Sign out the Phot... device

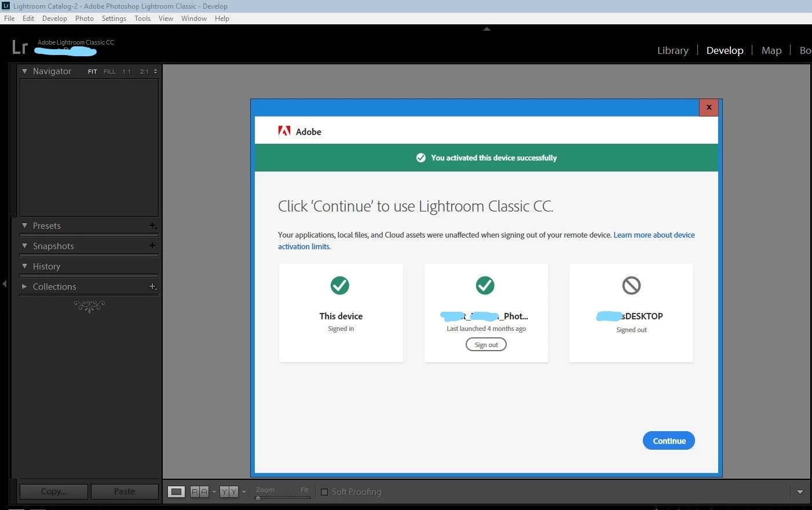(486, 344)
